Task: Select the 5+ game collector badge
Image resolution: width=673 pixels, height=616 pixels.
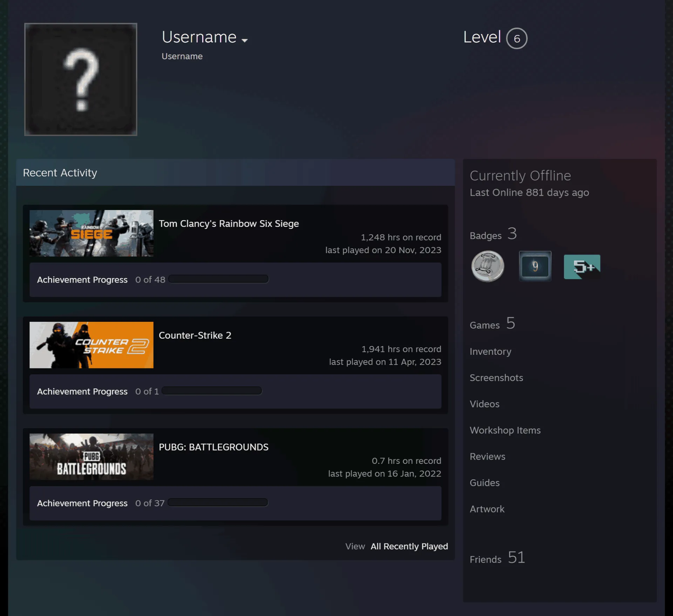Action: click(582, 267)
